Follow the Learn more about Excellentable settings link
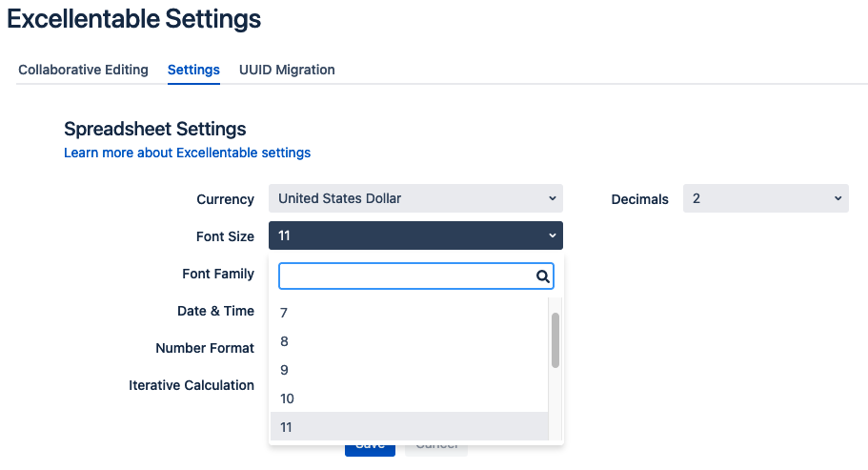868x470 pixels. pos(187,153)
